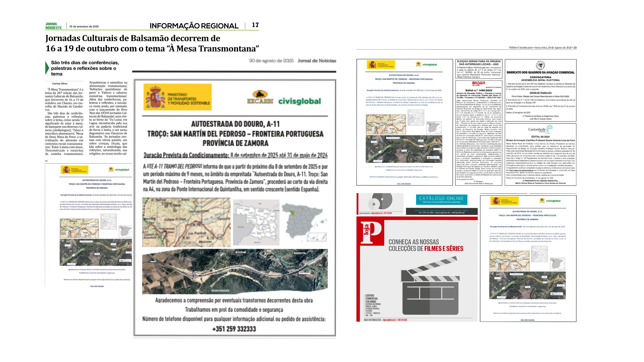This screenshot has width=644, height=362.
Task: Click the aerial road photo in the large ad
Action: pyautogui.click(x=235, y=271)
